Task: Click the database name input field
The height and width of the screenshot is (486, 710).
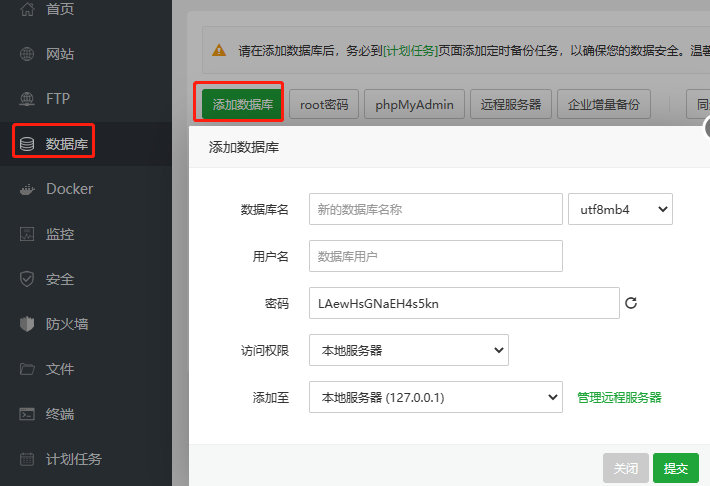Action: click(x=435, y=209)
